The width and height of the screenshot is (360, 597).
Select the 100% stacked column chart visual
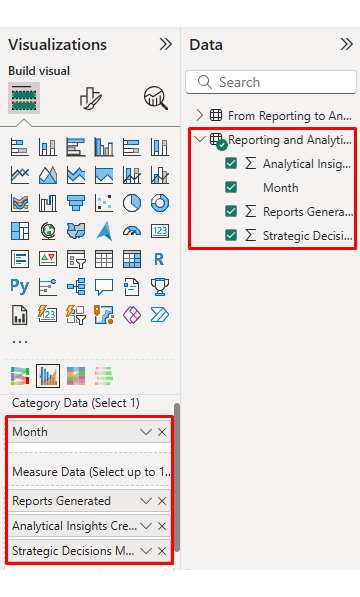(x=160, y=147)
